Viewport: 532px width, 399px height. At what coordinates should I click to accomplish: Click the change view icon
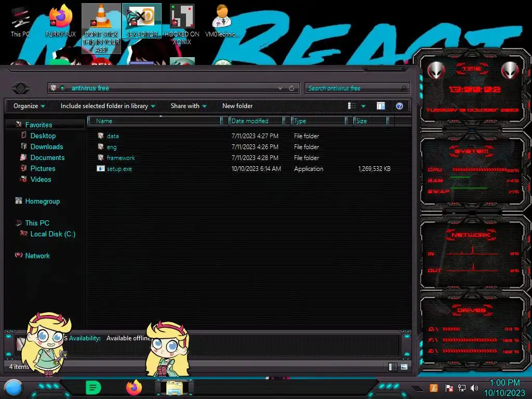coord(352,106)
